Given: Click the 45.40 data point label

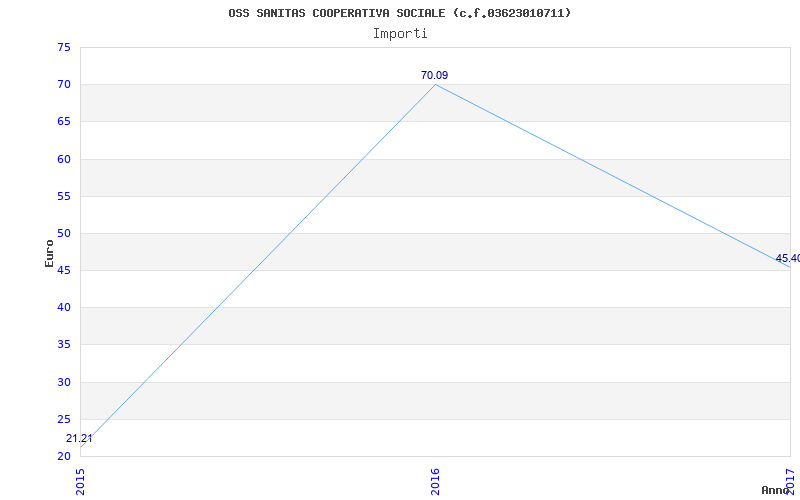Looking at the screenshot, I should (787, 259).
